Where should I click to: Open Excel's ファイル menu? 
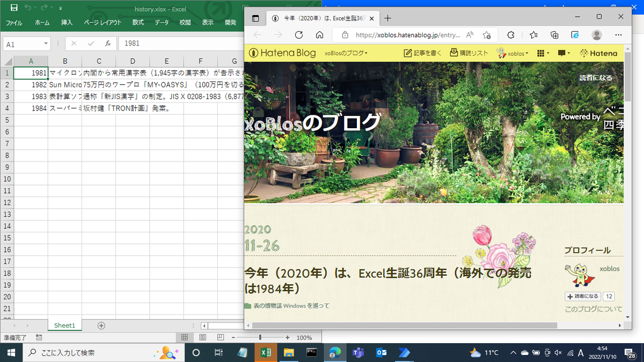[x=14, y=23]
